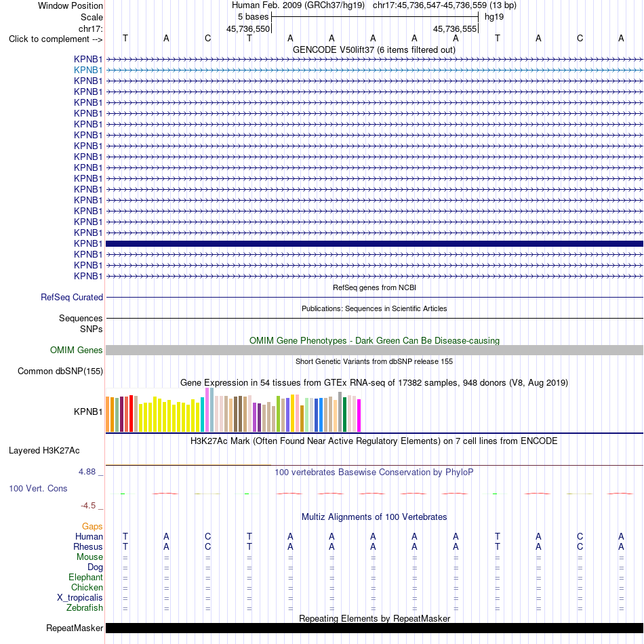Image resolution: width=644 pixels, height=644 pixels.
Task: Click the 45,736,550 coordinate marker
Action: click(248, 28)
